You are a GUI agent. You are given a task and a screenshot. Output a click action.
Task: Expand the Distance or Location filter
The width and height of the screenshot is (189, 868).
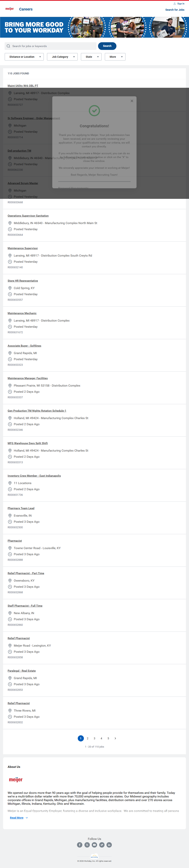tap(24, 57)
